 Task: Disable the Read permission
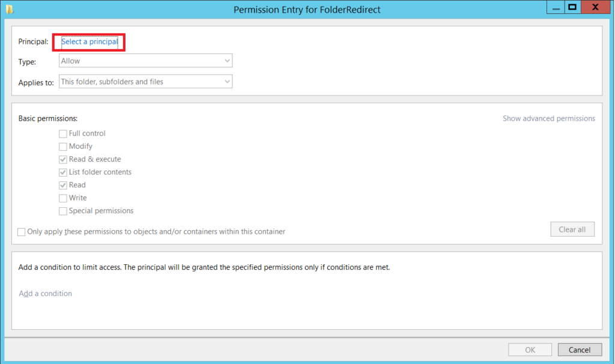click(62, 184)
